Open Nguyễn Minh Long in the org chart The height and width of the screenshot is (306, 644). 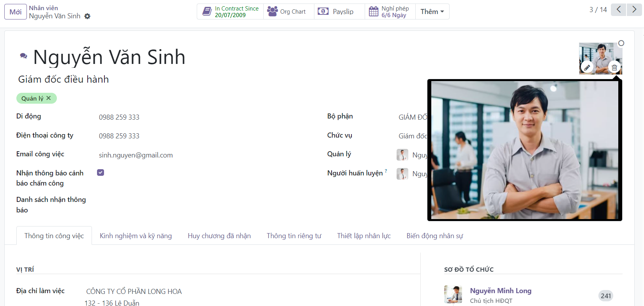[x=500, y=291]
